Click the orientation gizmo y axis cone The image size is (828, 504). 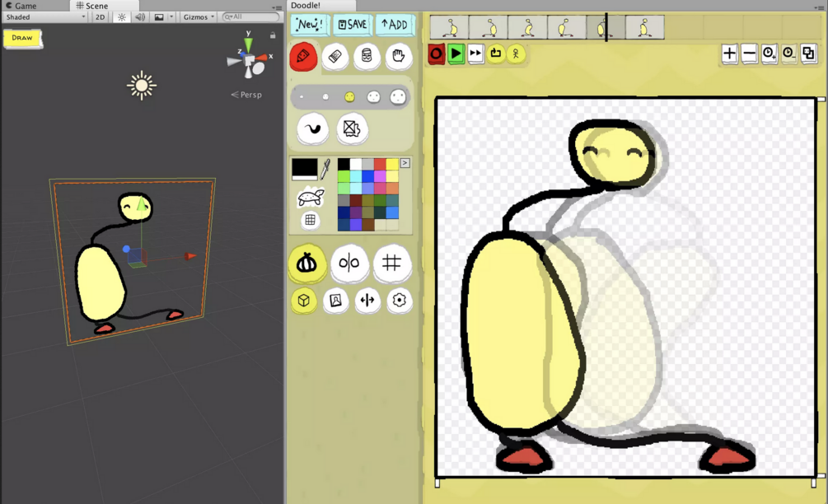click(248, 44)
